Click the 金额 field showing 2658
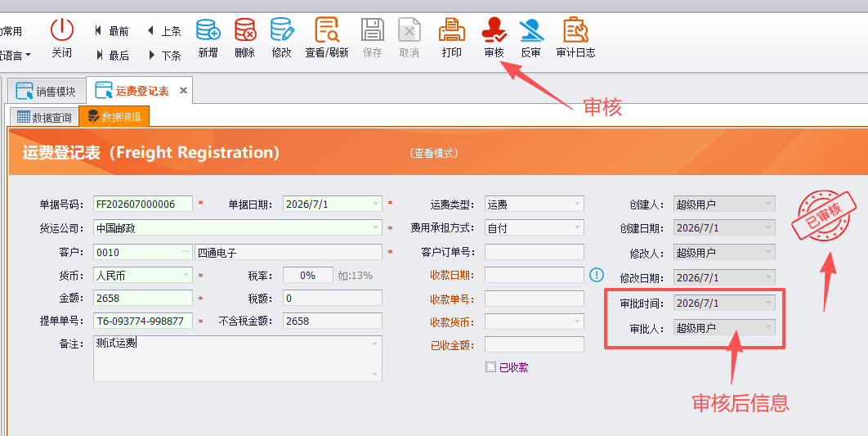The width and height of the screenshot is (868, 436). click(x=143, y=298)
